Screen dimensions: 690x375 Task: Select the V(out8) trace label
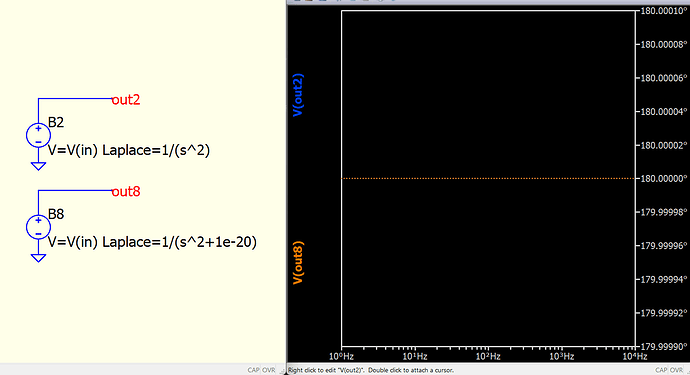(x=298, y=262)
